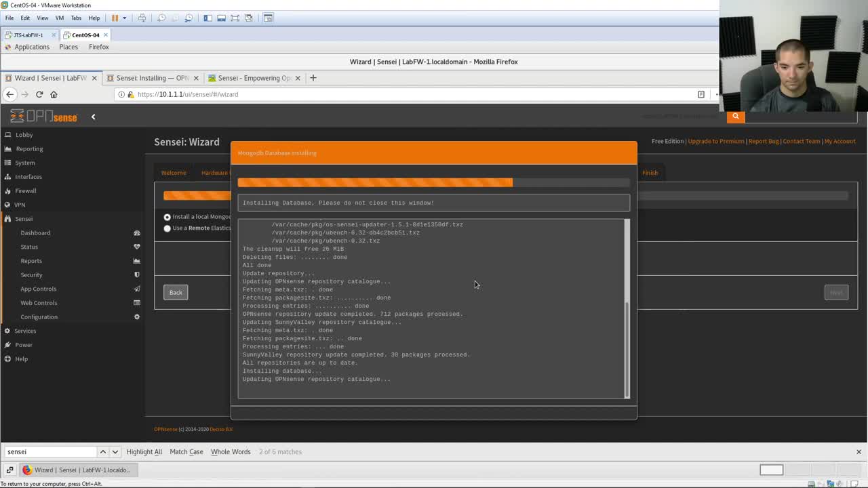Image resolution: width=868 pixels, height=488 pixels.
Task: Click VMware send Ctrl+Alt+Del icon
Action: (142, 18)
